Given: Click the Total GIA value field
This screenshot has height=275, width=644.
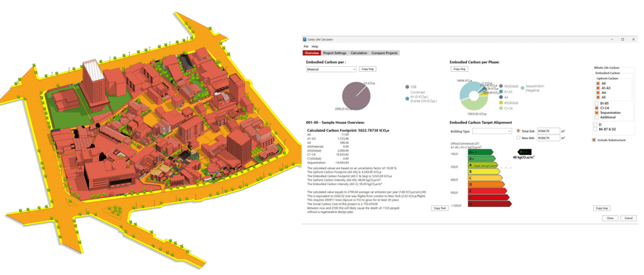Looking at the screenshot, I should [x=549, y=131].
